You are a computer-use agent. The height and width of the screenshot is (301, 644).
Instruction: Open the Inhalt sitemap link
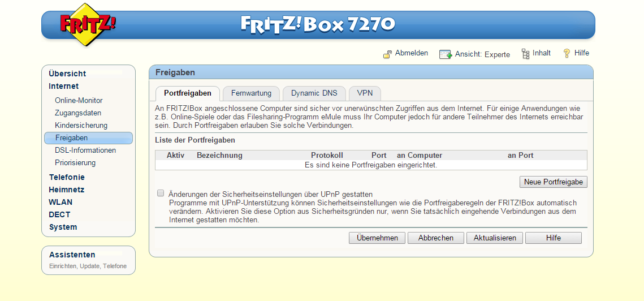tap(542, 53)
